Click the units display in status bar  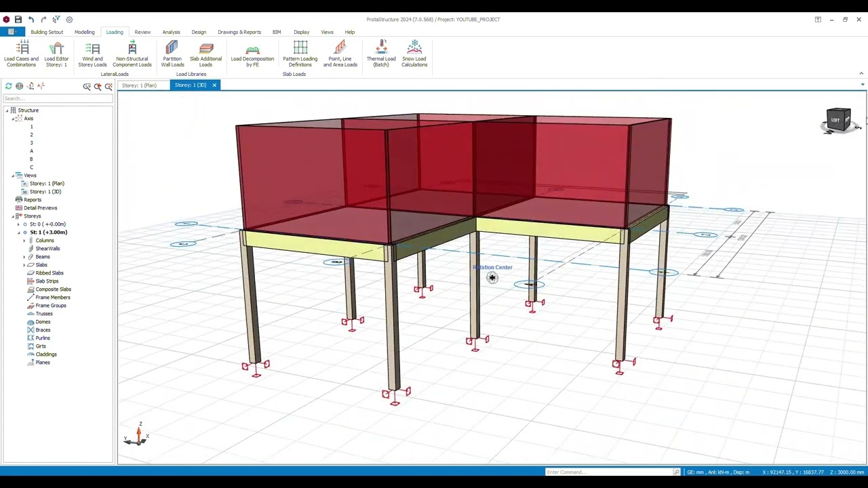click(718, 472)
